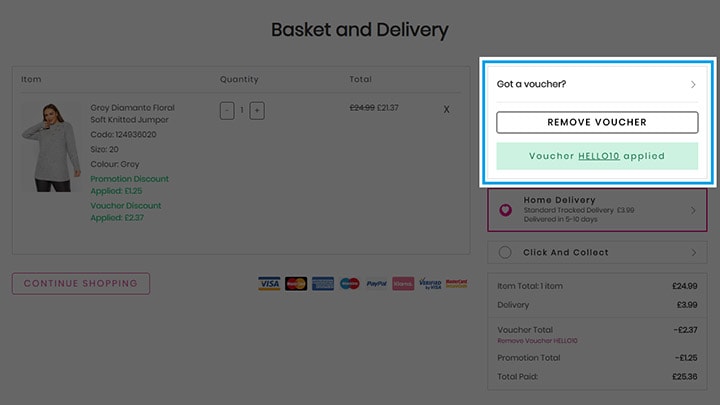Decrease quantity with the minus button
The image size is (720, 405).
coord(227,111)
